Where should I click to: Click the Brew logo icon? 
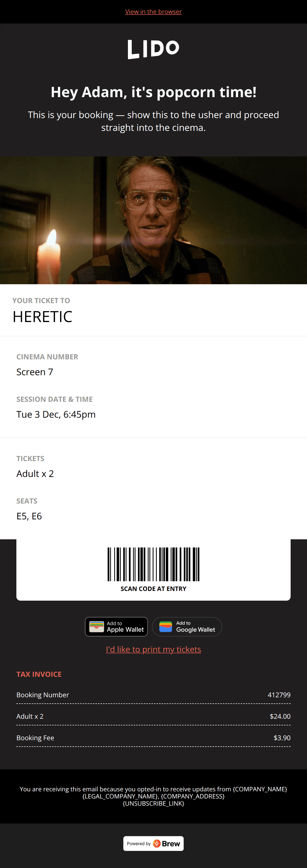[157, 843]
